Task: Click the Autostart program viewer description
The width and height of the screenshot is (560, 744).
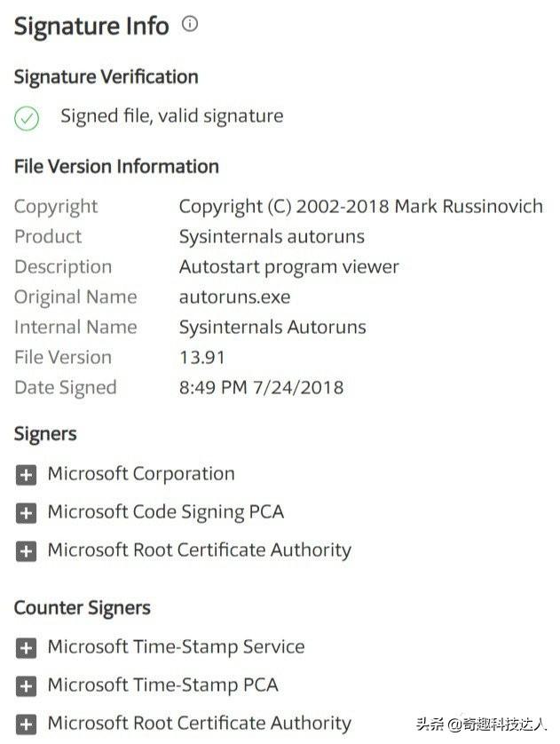Action: [x=288, y=267]
